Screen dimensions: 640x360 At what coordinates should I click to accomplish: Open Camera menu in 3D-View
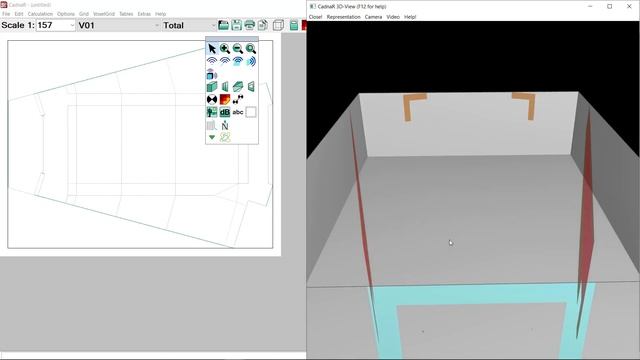click(373, 17)
